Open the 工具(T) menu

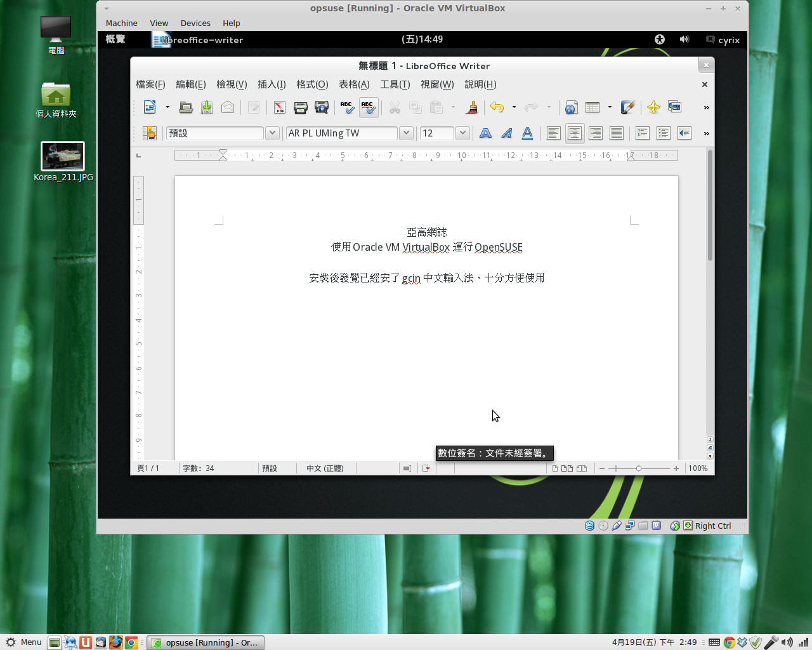click(x=395, y=84)
